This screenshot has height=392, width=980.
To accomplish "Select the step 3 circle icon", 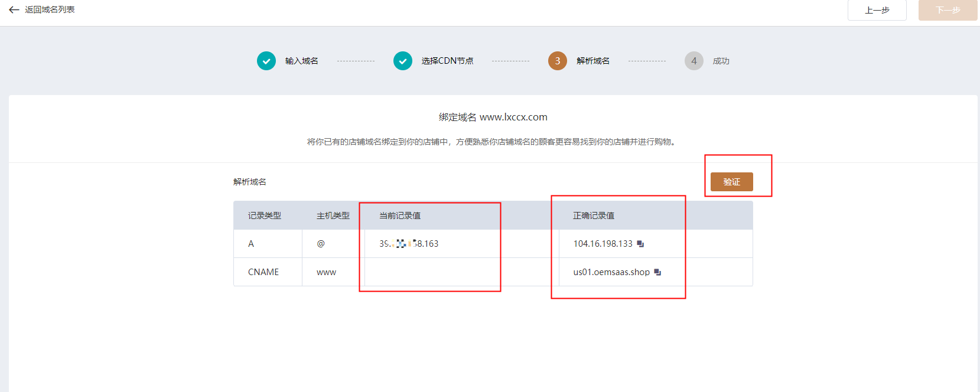I will [557, 61].
